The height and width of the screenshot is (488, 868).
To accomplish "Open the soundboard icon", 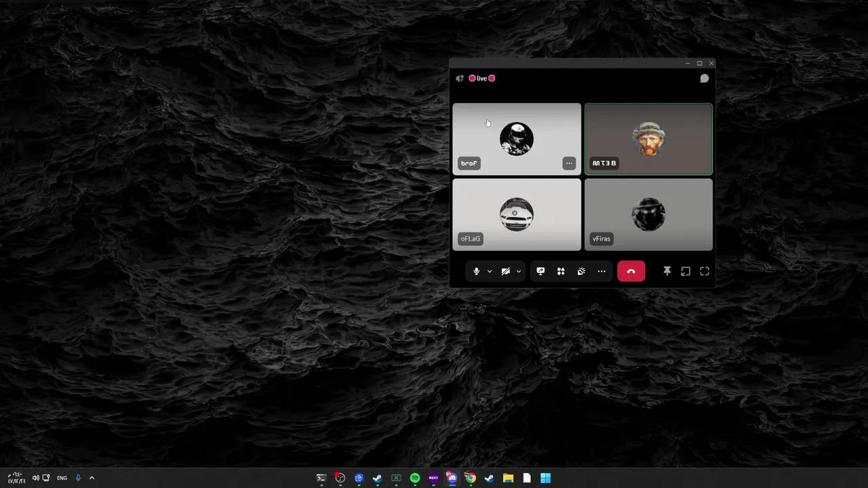I will point(581,271).
